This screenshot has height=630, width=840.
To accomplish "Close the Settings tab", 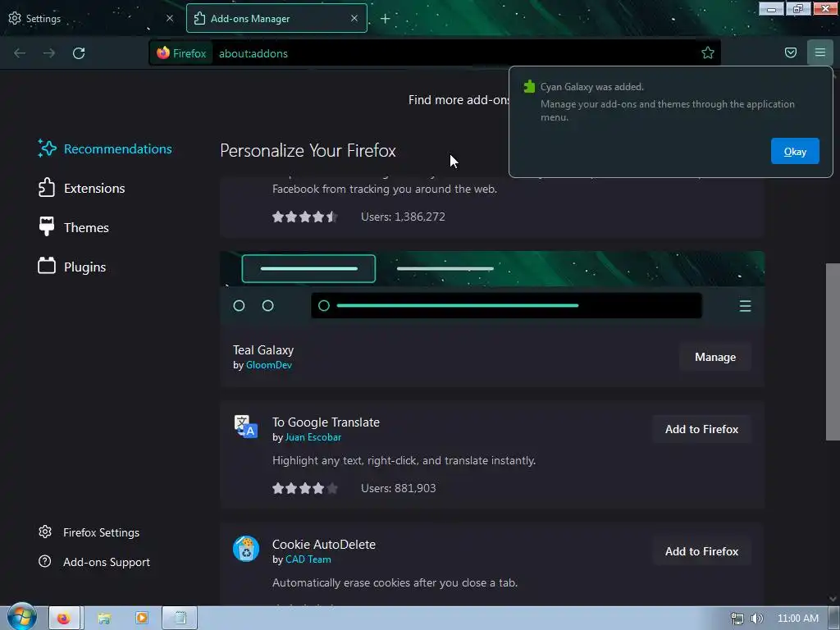I will click(x=170, y=18).
